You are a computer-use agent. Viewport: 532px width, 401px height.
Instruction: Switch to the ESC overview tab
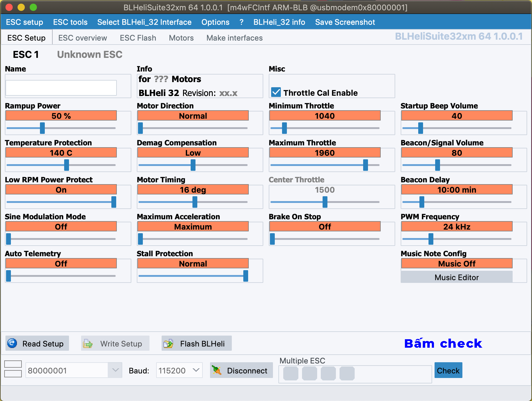point(83,38)
